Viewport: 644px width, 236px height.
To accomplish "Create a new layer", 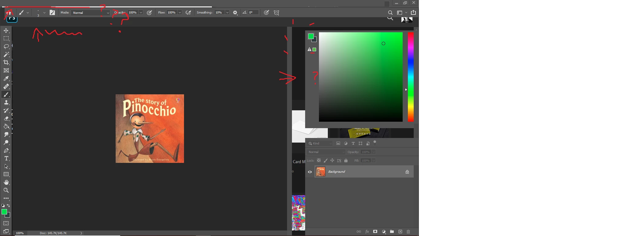I will 400,232.
